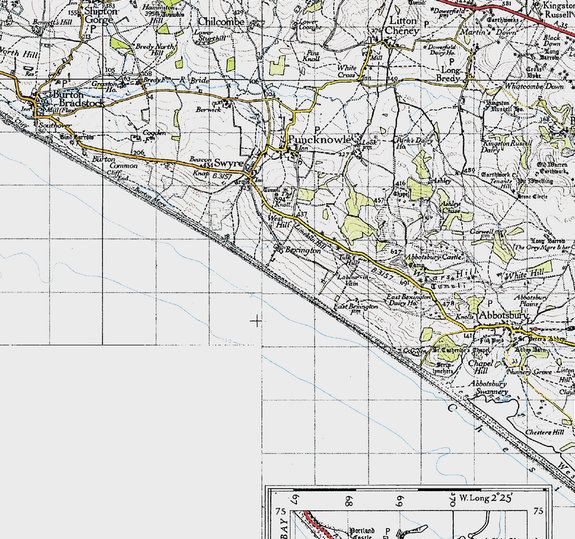Click the Chilcombe place name
Screen dimensions: 575x539
tap(221, 22)
